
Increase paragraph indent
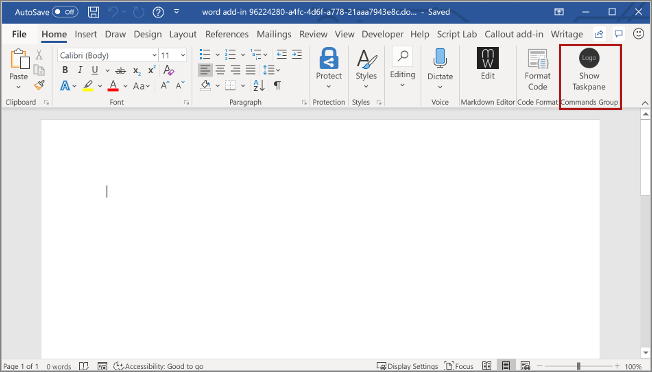297,54
